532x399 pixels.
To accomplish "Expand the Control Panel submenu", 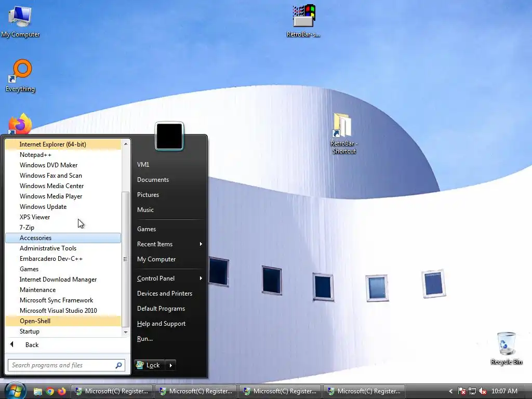I will [169, 278].
